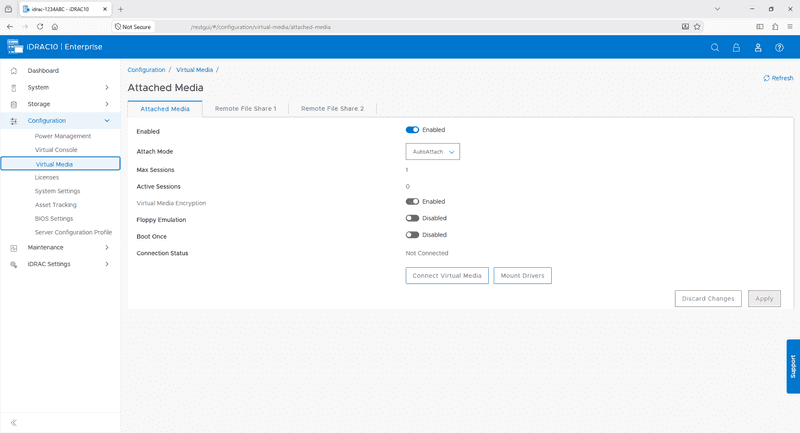Click the iDRAC10 logo icon
This screenshot has width=800, height=433.
pyautogui.click(x=15, y=46)
